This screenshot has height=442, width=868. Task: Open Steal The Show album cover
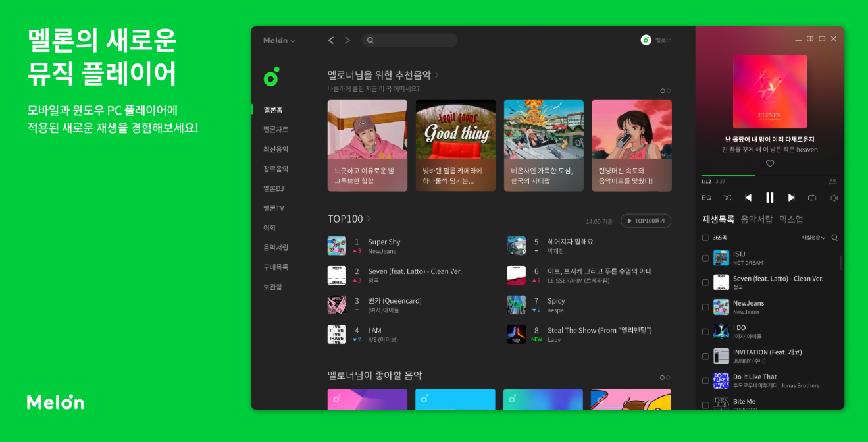coord(517,335)
